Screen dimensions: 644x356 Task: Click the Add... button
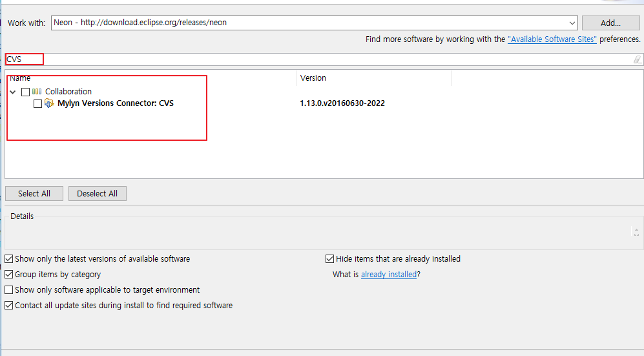point(610,23)
